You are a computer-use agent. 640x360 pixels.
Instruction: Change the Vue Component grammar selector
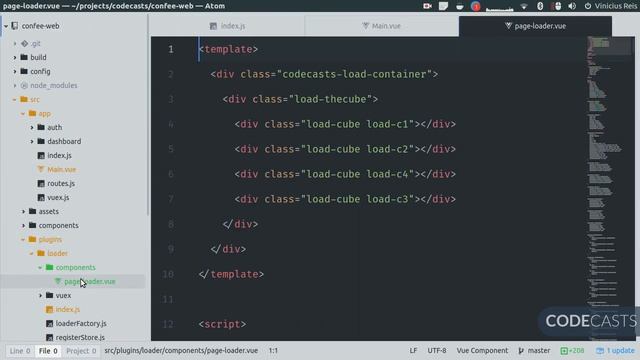pyautogui.click(x=482, y=350)
